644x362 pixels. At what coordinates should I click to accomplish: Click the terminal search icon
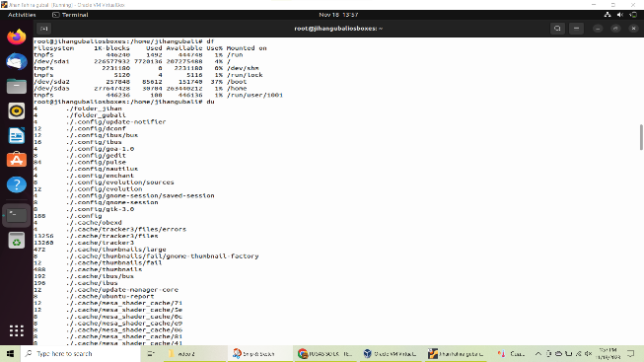tap(557, 29)
